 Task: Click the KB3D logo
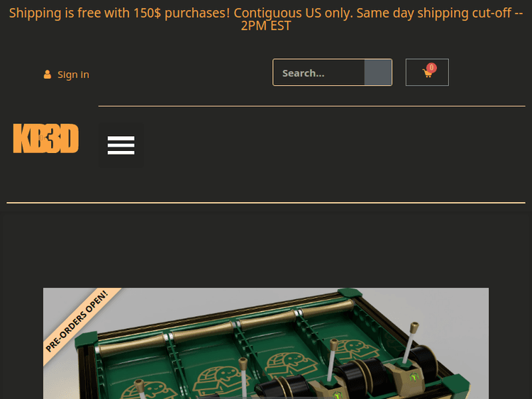(46, 138)
